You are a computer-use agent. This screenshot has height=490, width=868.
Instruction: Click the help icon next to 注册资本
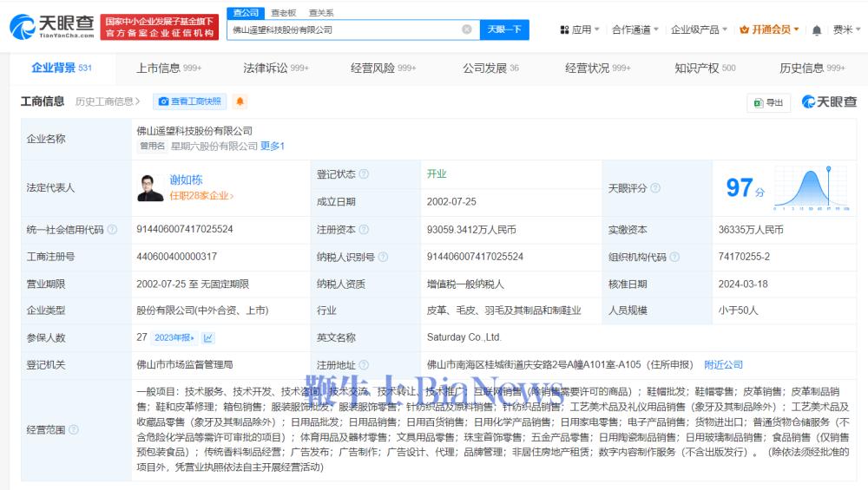click(x=364, y=230)
